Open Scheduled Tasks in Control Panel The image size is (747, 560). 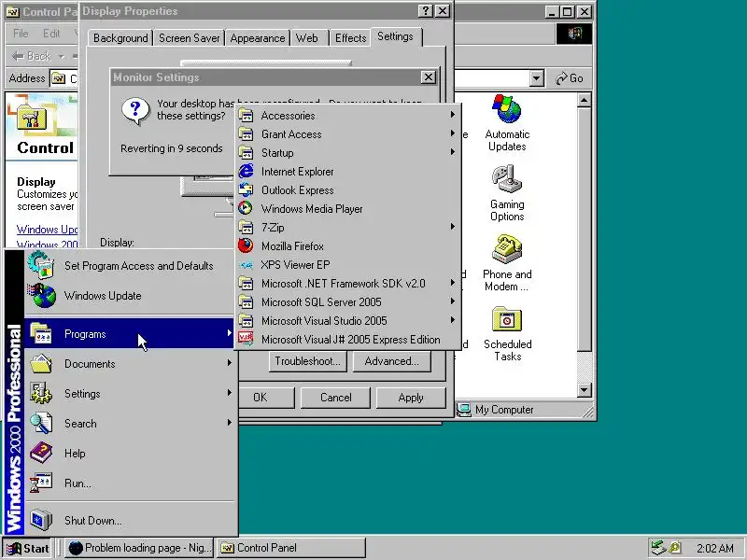coord(507,334)
